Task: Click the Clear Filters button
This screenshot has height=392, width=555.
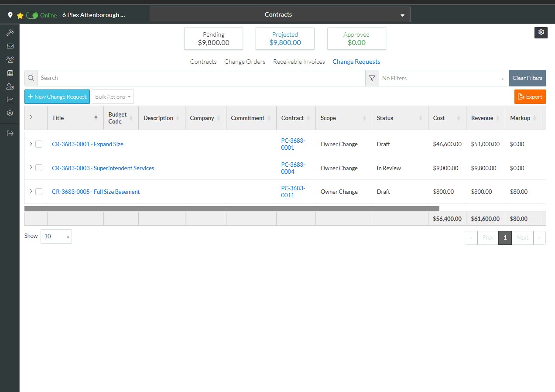Action: point(528,78)
